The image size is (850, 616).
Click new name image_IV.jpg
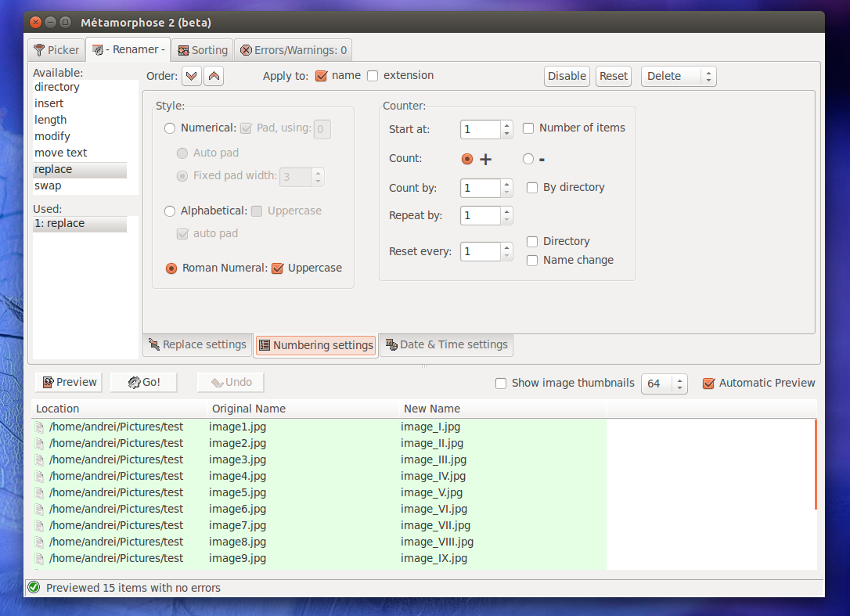[x=433, y=476]
